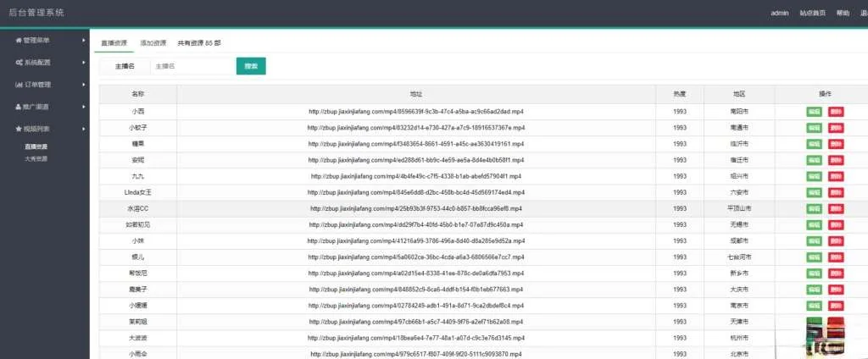The height and width of the screenshot is (359, 868).
Task: Open 大秀资源 in the sidebar
Action: (36, 158)
